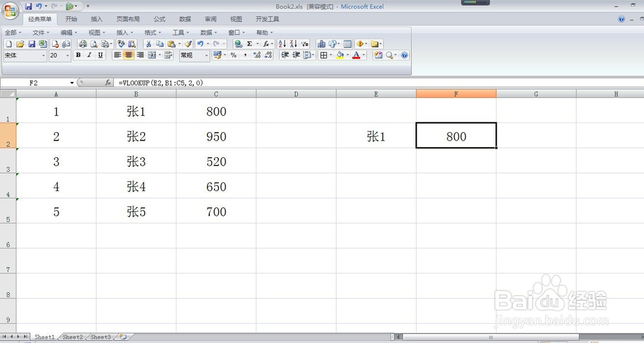This screenshot has height=343, width=644.
Task: Click the insert new worksheet tab button
Action: coord(123,337)
